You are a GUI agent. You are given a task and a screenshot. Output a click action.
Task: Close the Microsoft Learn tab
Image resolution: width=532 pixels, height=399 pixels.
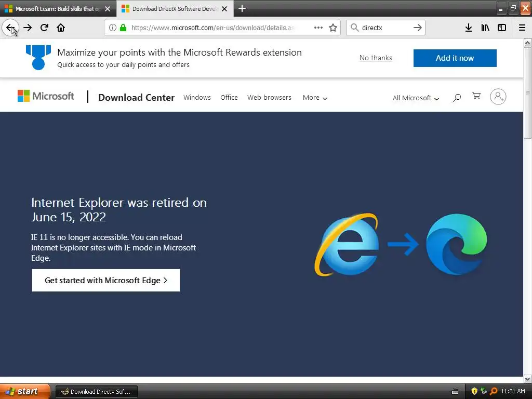click(x=108, y=9)
